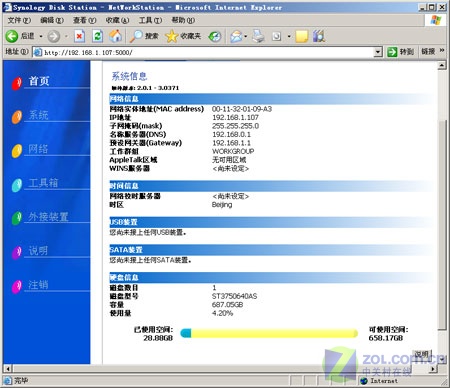This screenshot has width=450, height=388.
Task: Click purple oval icon beside 说明
Action: [17, 252]
